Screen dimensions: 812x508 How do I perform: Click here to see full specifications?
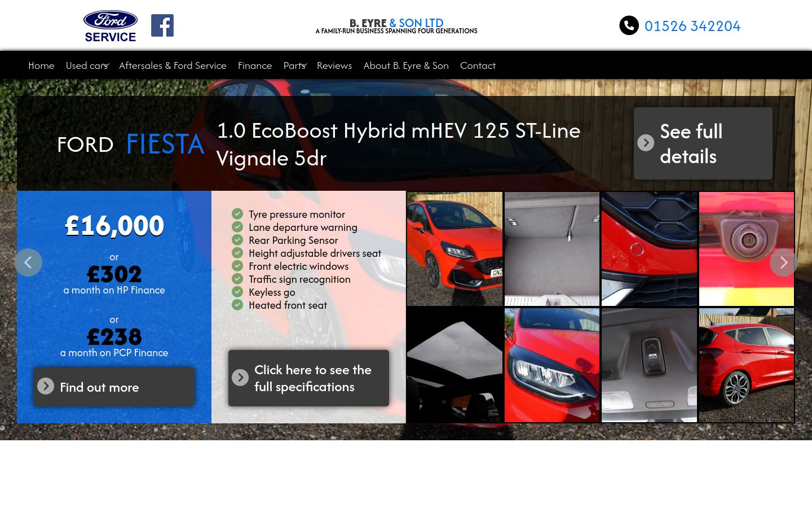click(308, 378)
